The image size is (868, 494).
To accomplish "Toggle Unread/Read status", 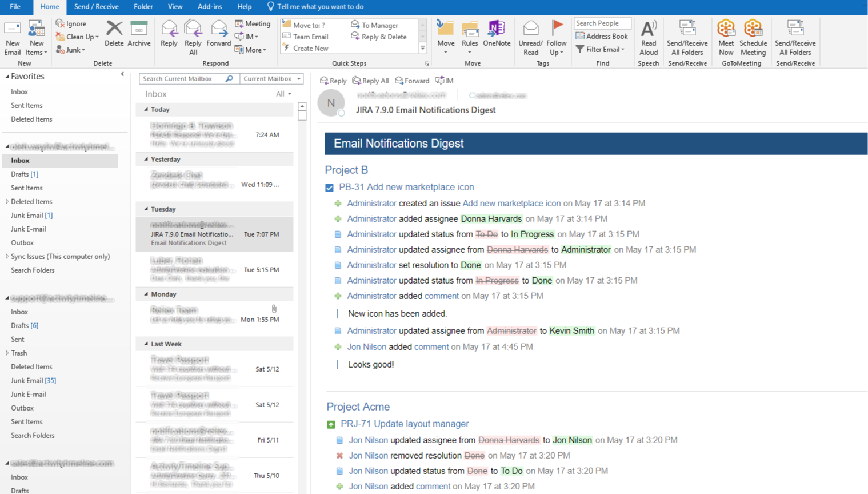I will (531, 38).
